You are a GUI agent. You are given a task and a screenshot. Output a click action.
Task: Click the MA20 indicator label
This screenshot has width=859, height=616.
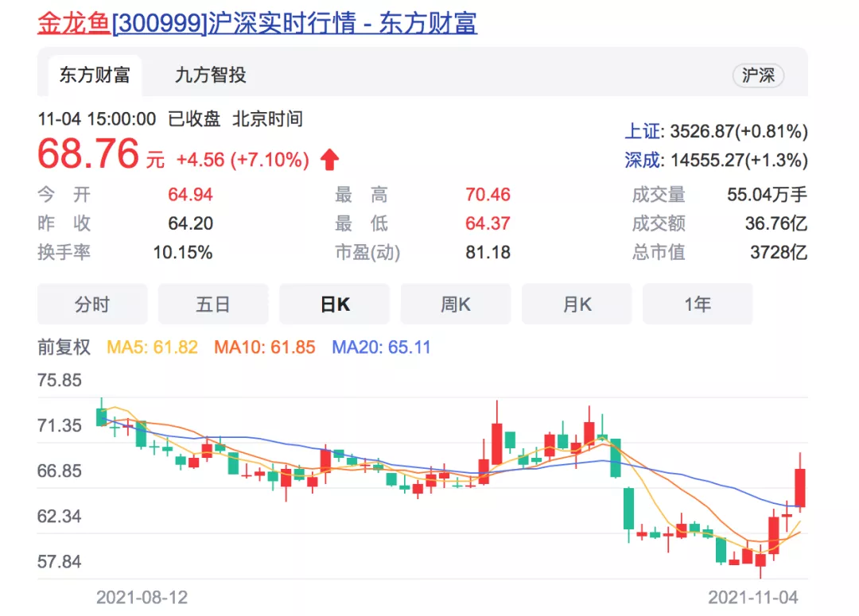tap(381, 347)
